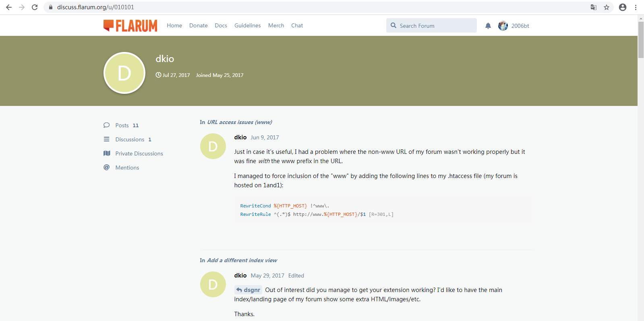
Task: Open the Chrome profile account icon
Action: pyautogui.click(x=623, y=7)
